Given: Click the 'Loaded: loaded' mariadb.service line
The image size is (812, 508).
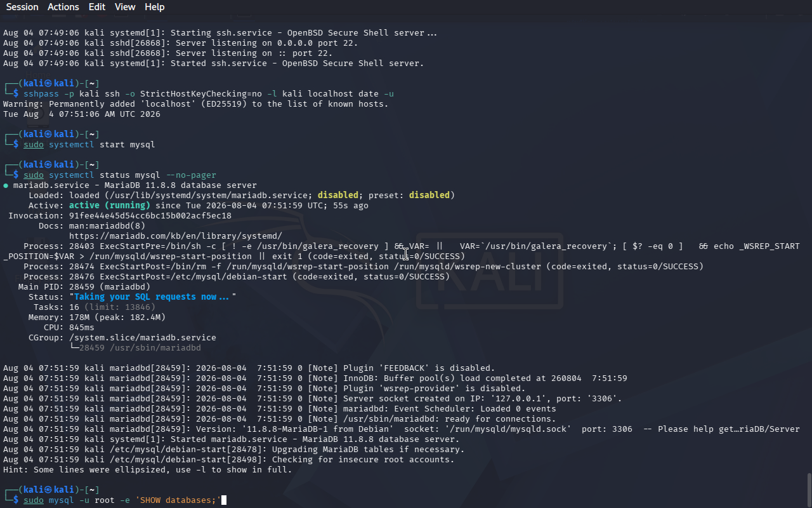Looking at the screenshot, I should [242, 195].
